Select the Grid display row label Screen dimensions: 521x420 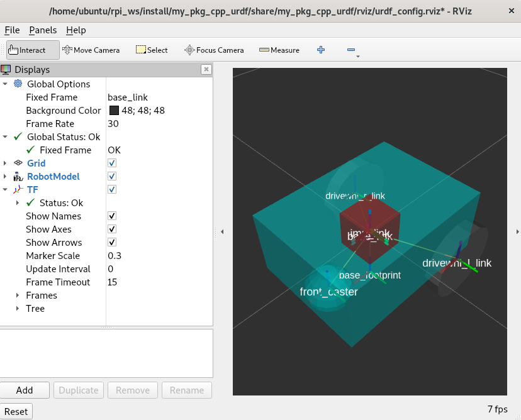tap(36, 163)
